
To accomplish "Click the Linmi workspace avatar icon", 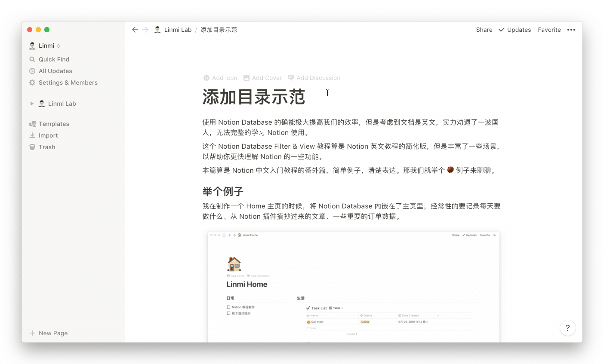I will 32,46.
